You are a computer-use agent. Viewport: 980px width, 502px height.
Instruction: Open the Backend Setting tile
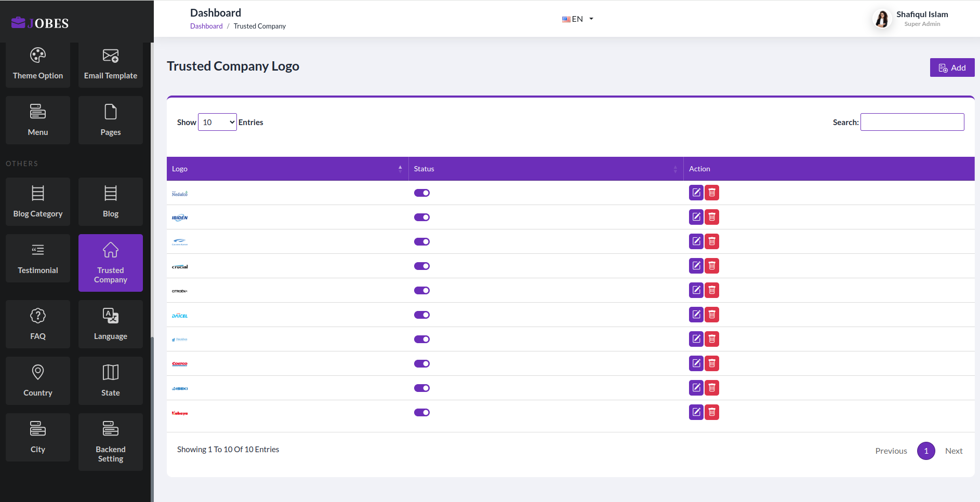coord(111,442)
